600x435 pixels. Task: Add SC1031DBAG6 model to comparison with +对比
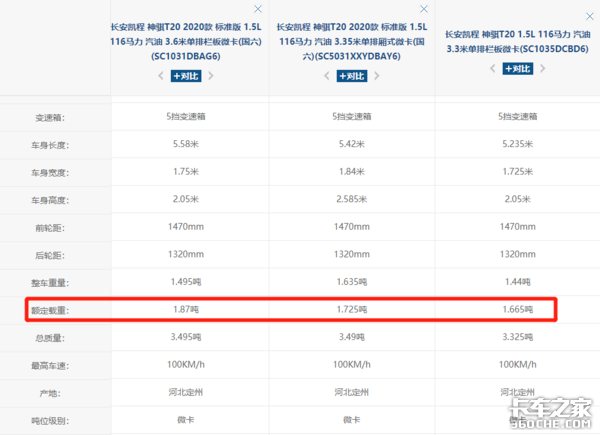point(186,76)
